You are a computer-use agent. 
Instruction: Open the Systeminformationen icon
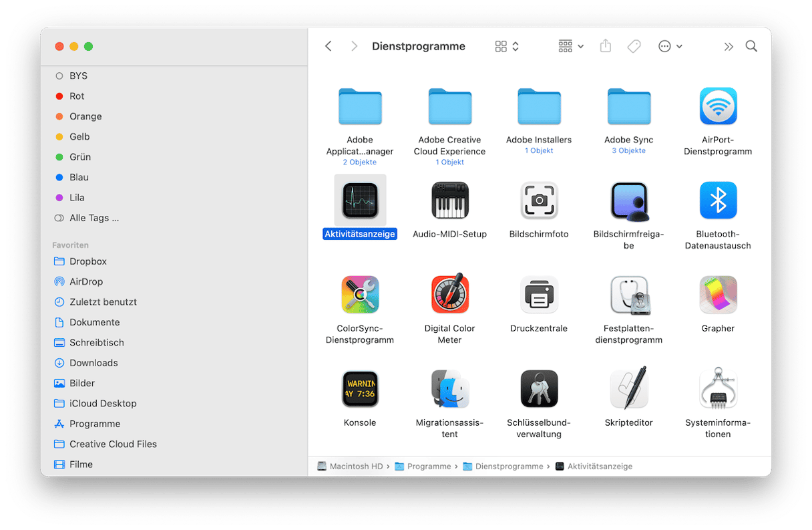[x=718, y=389]
